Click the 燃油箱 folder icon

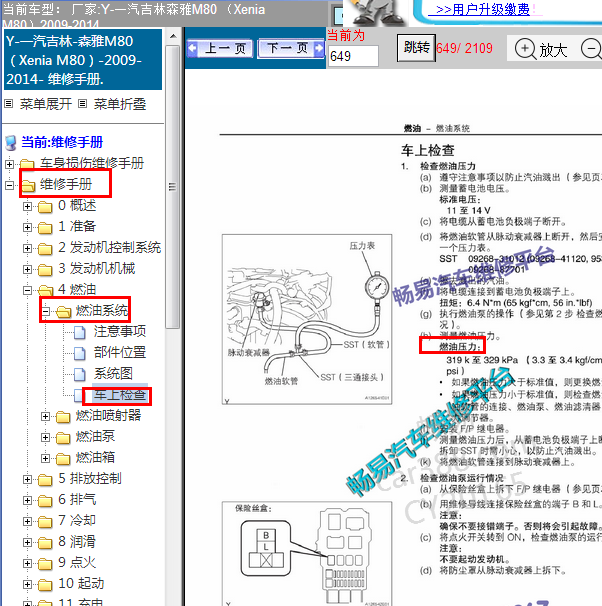tap(63, 459)
